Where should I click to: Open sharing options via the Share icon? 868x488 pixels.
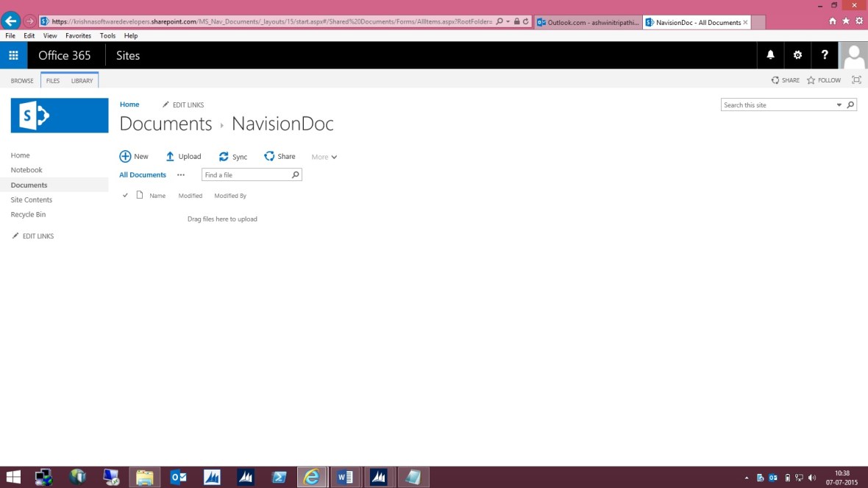coord(280,156)
